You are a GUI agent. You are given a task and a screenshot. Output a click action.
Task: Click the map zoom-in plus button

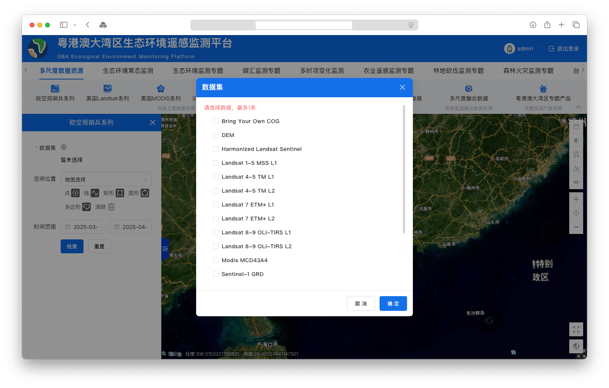click(576, 199)
